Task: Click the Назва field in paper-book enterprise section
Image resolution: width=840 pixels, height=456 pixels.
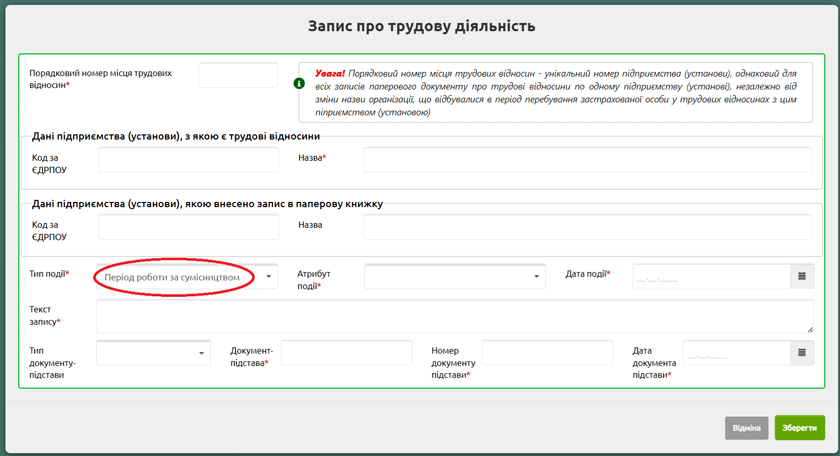Action: (x=587, y=227)
